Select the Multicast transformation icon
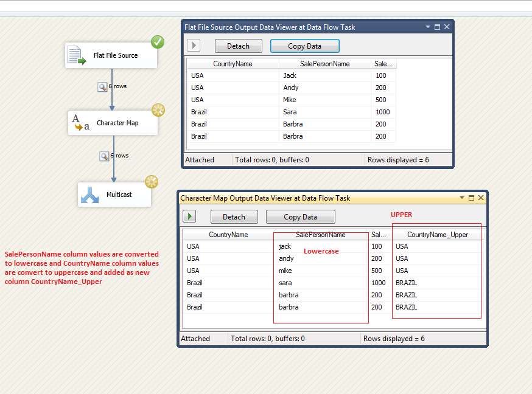The image size is (532, 394). [x=91, y=195]
